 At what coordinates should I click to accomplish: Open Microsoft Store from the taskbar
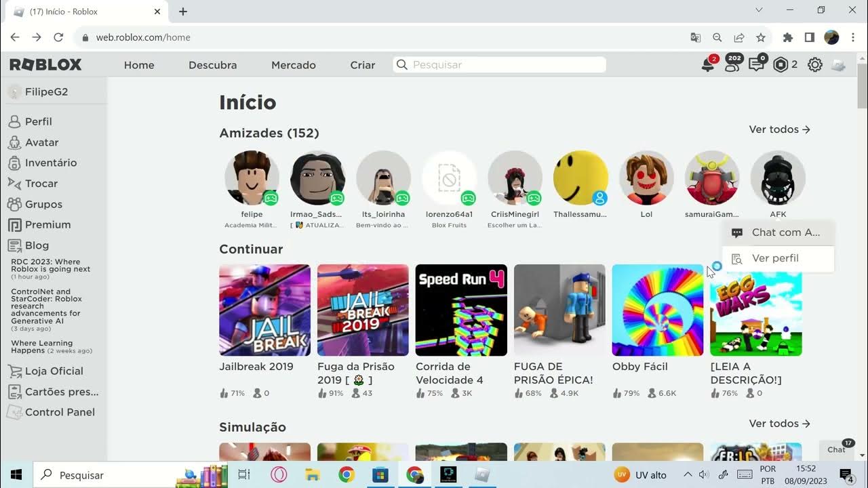pyautogui.click(x=380, y=475)
